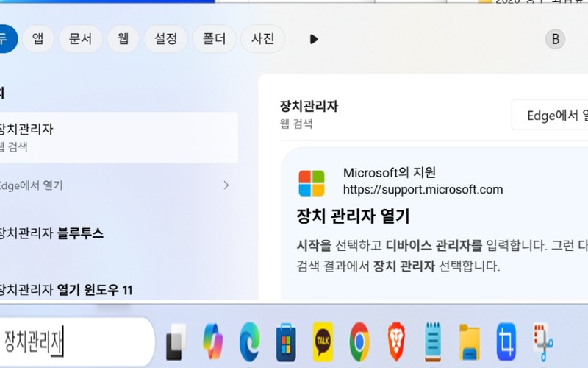This screenshot has width=588, height=368.
Task: Launch Google Chrome from the taskbar
Action: 359,342
